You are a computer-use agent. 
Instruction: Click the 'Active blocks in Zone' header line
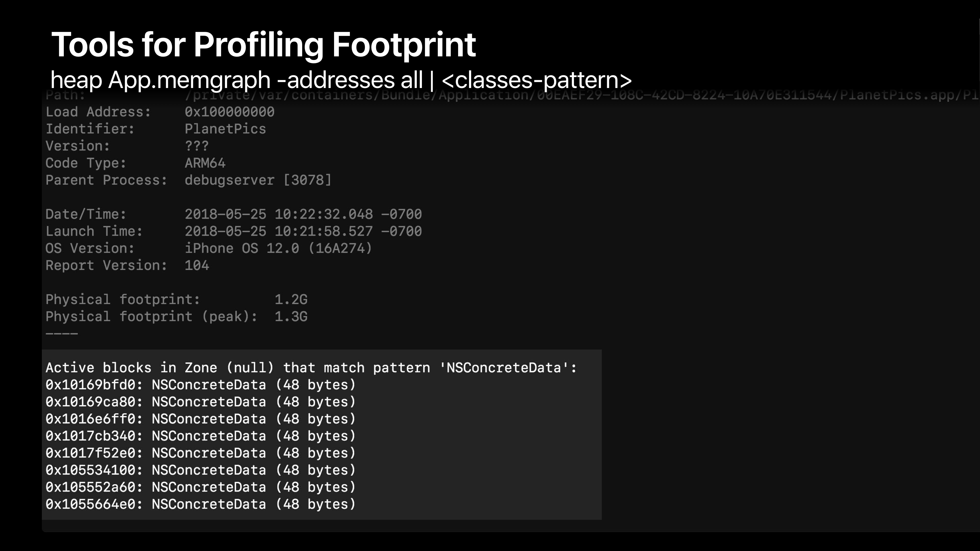click(x=311, y=368)
